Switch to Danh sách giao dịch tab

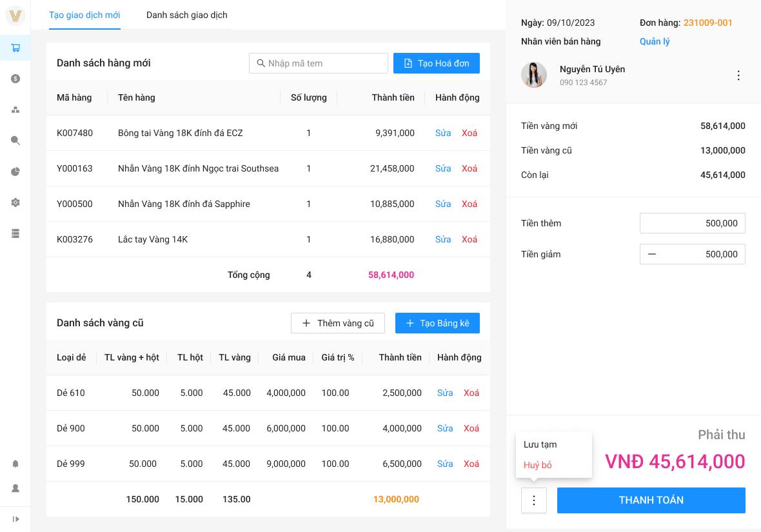click(x=186, y=15)
